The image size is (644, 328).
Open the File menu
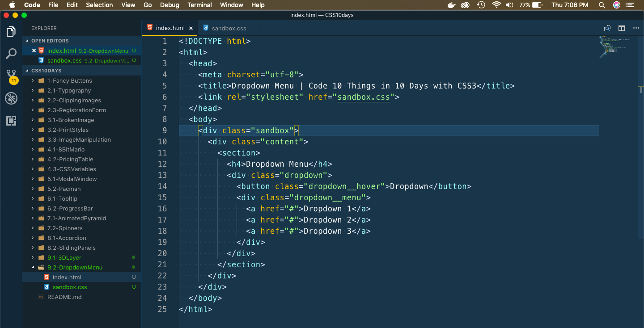click(53, 5)
